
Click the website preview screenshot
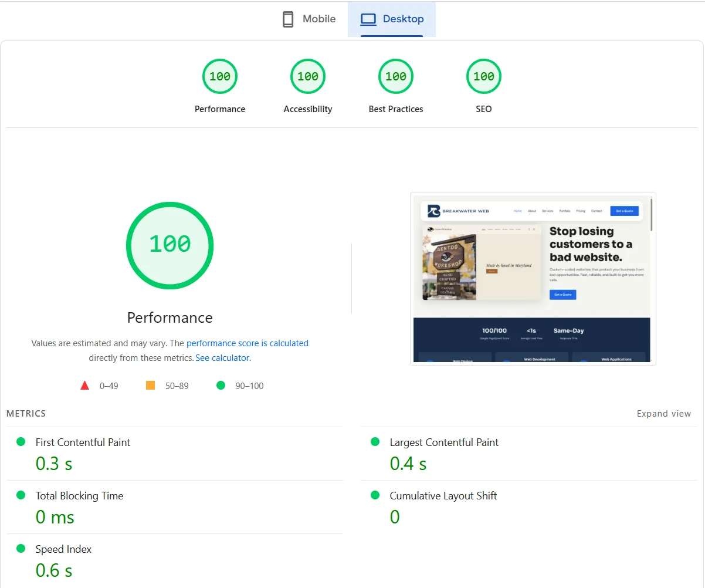533,278
